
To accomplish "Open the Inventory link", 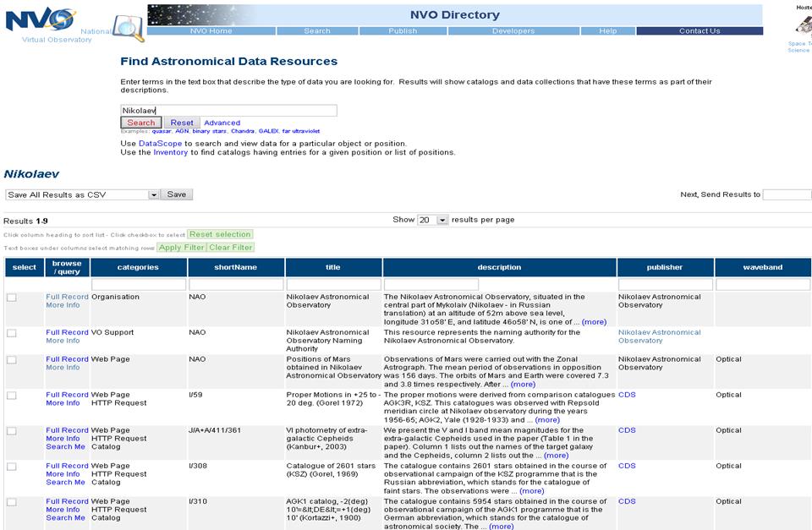I will tap(170, 152).
